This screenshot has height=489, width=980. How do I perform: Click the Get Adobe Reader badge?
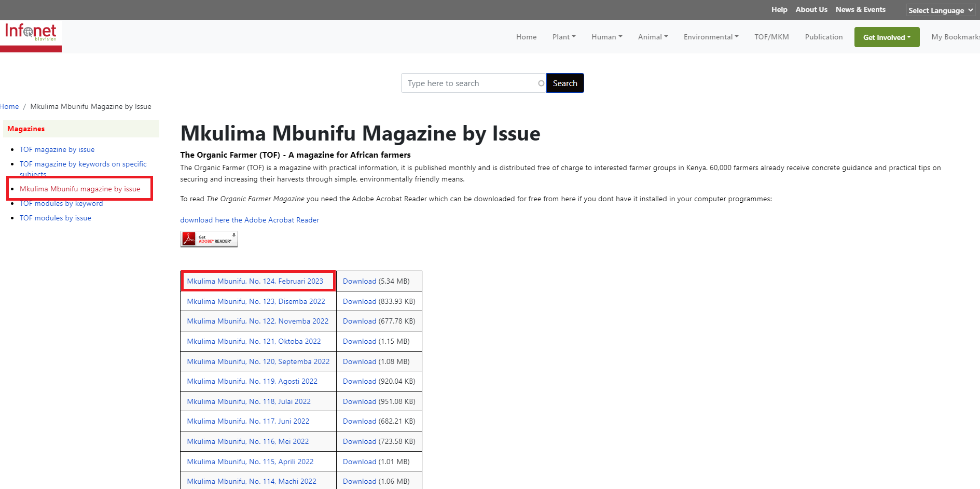pyautogui.click(x=209, y=239)
